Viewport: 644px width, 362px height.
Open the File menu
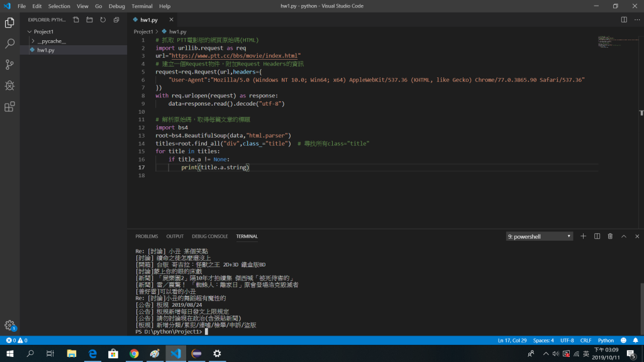pyautogui.click(x=22, y=6)
